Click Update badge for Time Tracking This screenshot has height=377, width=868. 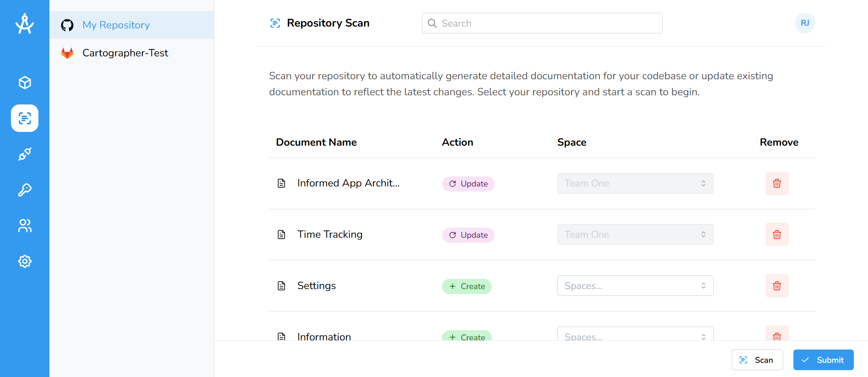(468, 235)
